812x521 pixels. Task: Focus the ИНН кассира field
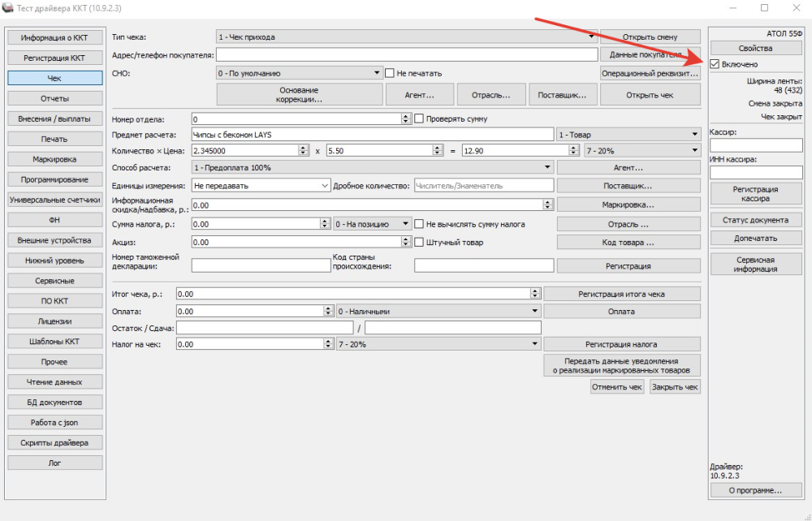pyautogui.click(x=755, y=172)
